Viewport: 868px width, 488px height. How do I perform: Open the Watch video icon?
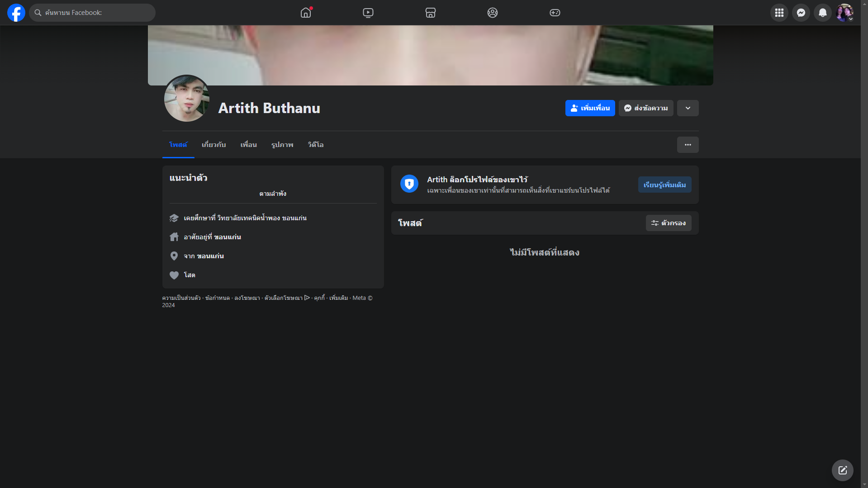pyautogui.click(x=368, y=13)
